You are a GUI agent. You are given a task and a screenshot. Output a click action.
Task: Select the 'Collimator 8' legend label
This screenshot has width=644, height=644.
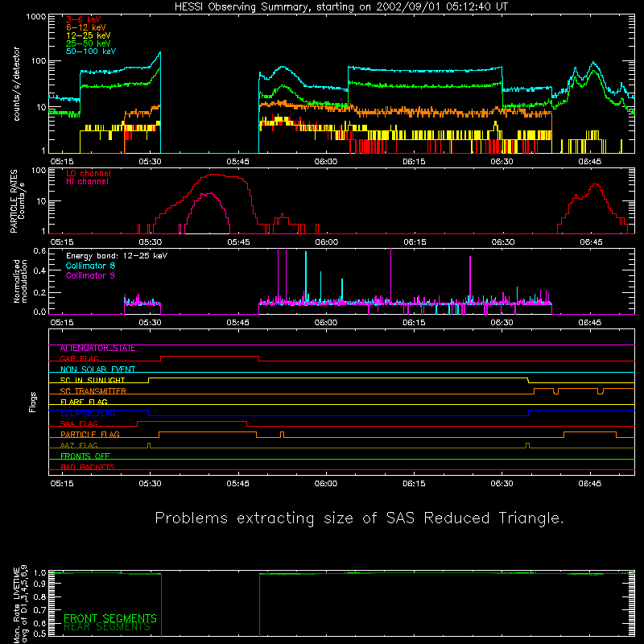tap(90, 266)
